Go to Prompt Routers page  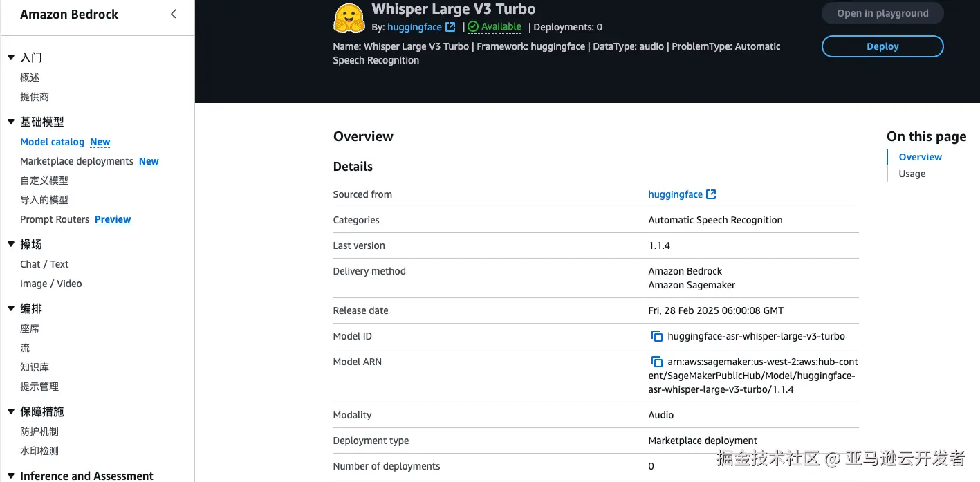coord(55,219)
